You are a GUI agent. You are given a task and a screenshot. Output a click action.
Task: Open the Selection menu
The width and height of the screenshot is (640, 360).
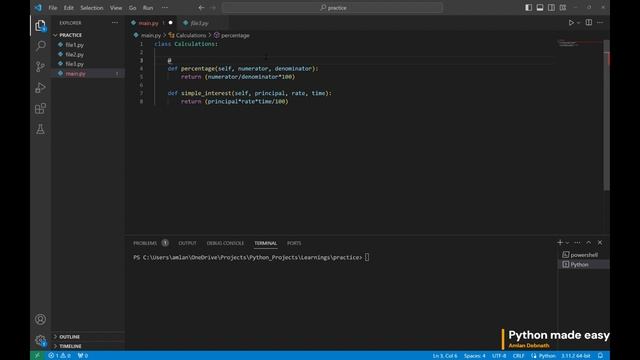(x=91, y=8)
